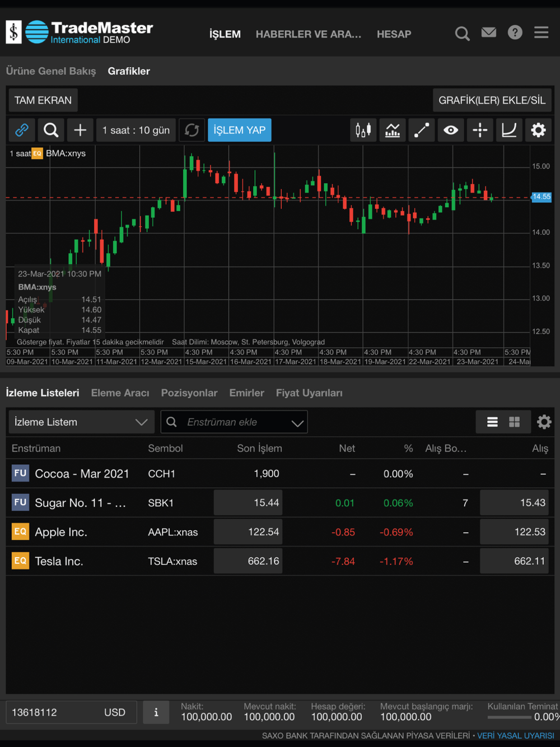Select the İzleme Listeleri tab

[x=43, y=393]
